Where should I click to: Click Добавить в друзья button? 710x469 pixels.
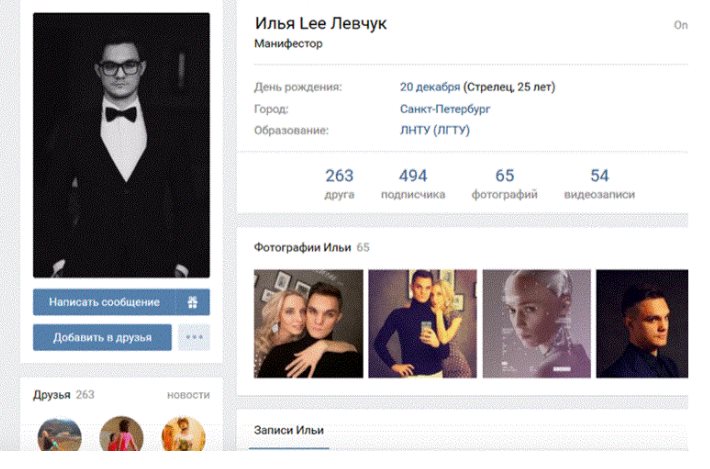click(x=102, y=337)
